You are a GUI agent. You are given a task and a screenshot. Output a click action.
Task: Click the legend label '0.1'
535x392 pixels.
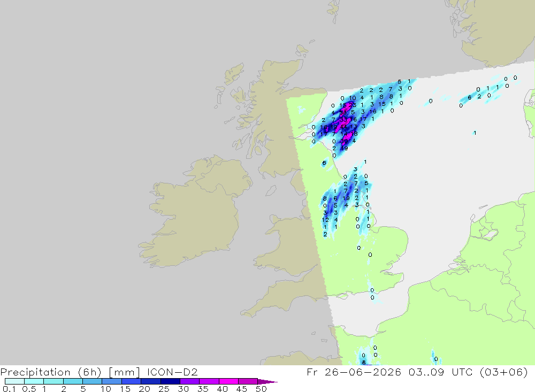9,389
